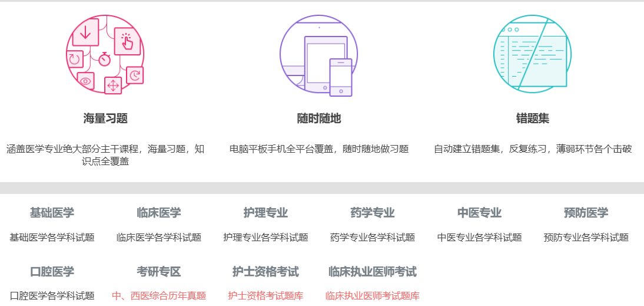The height and width of the screenshot is (306, 644).
Task: Open the 考研专区 category heading
Action: (159, 272)
